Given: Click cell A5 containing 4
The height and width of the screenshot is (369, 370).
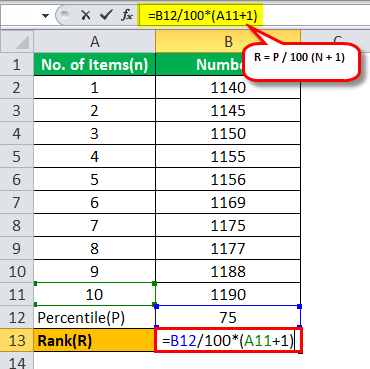Looking at the screenshot, I should click(x=95, y=156).
